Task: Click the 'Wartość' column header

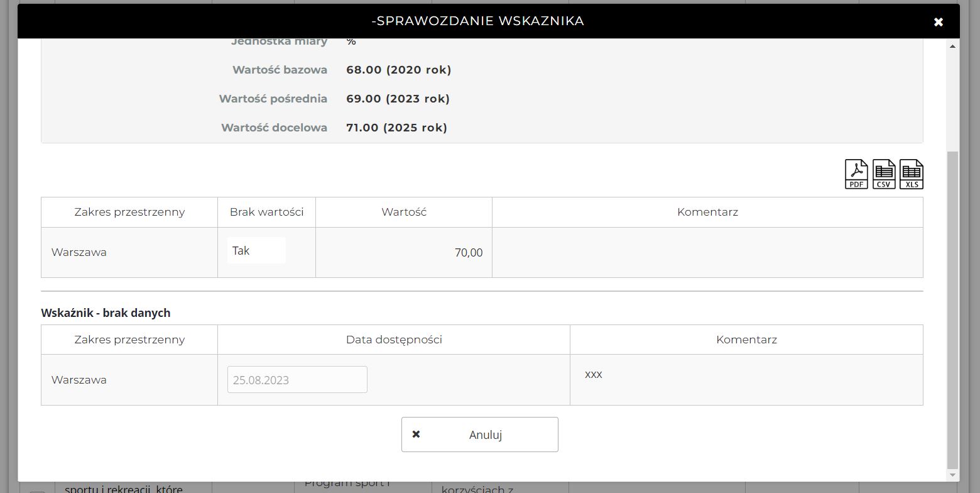Action: [x=404, y=213]
